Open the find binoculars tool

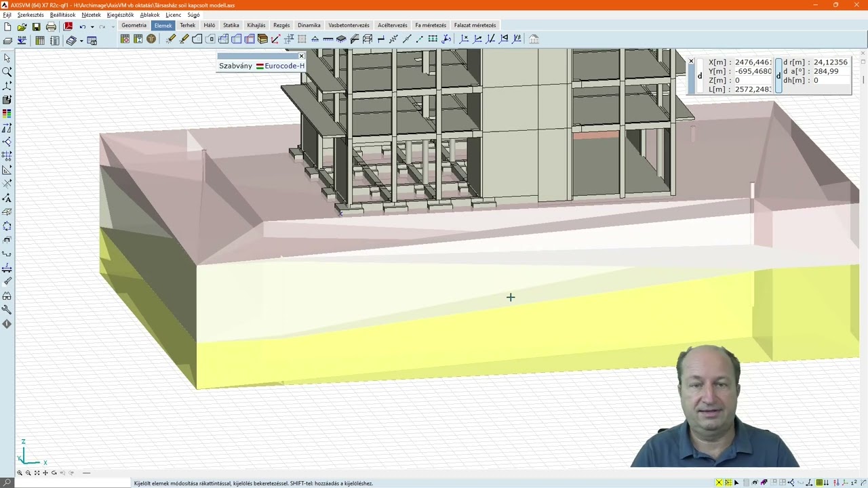click(7, 296)
